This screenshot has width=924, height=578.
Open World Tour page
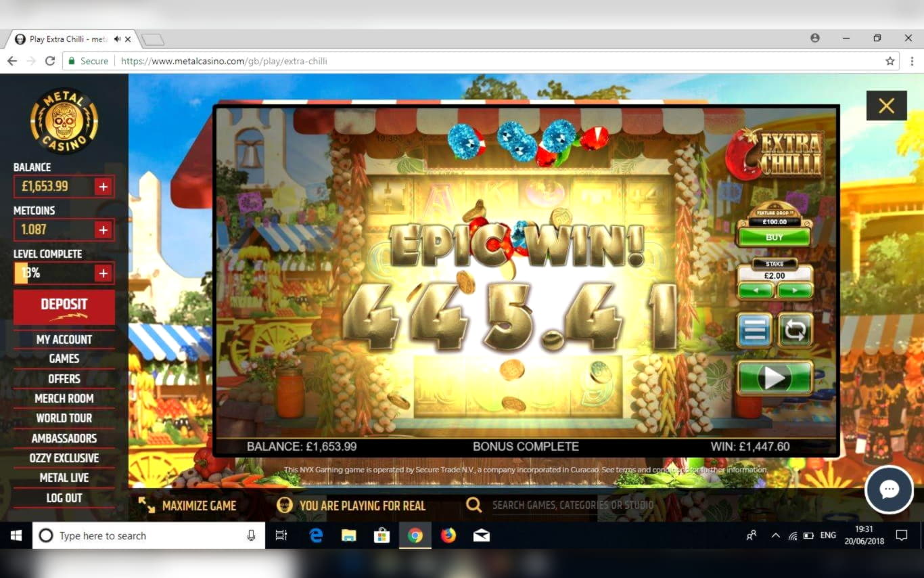click(64, 418)
